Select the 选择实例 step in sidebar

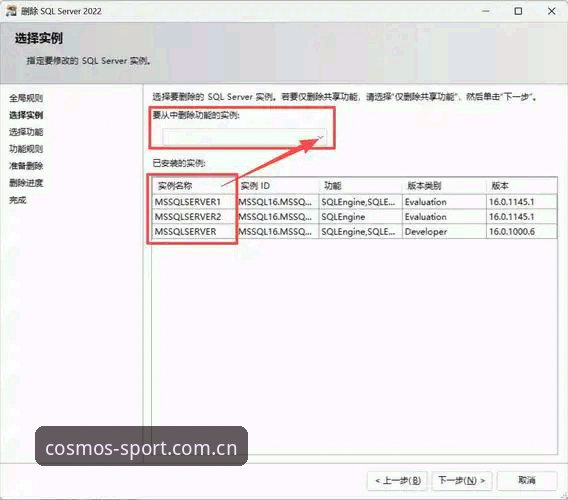tap(26, 115)
